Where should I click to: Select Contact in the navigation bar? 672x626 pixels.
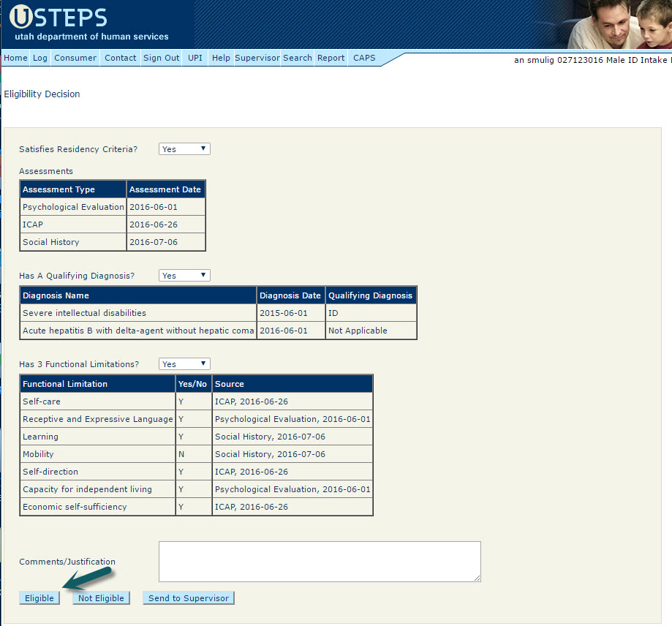tap(120, 59)
